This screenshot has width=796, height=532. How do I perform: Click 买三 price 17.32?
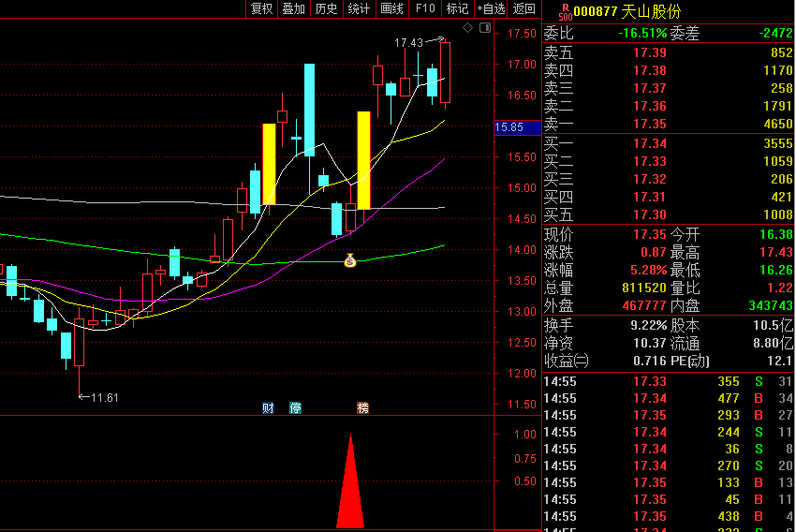pyautogui.click(x=649, y=179)
